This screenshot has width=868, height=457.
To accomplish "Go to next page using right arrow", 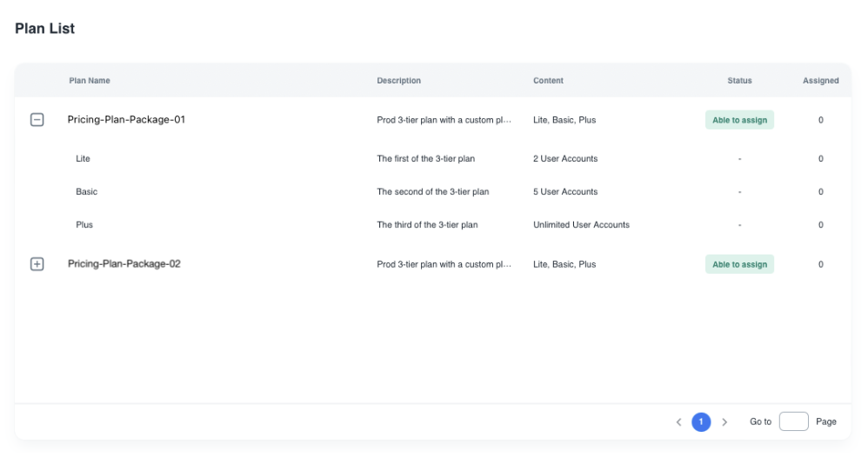I will 724,422.
